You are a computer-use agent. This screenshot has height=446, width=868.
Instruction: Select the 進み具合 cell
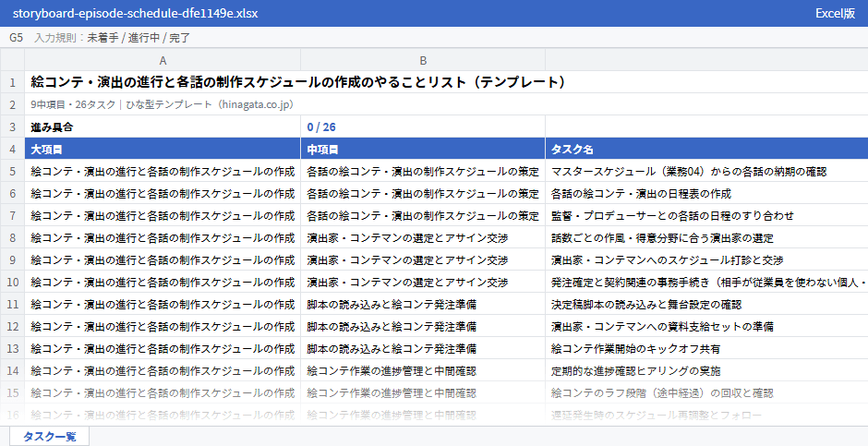(163, 127)
